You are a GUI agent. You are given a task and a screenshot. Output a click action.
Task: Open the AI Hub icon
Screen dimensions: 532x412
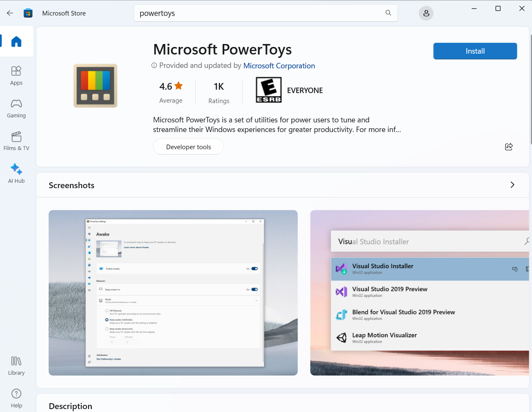click(x=16, y=169)
